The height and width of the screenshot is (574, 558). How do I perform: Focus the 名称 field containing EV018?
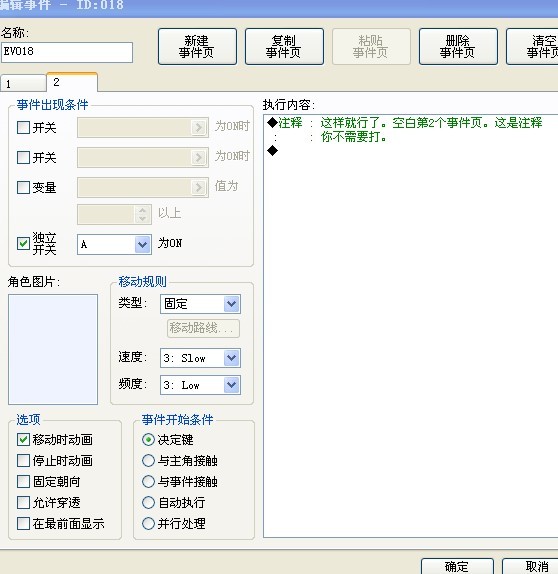67,52
